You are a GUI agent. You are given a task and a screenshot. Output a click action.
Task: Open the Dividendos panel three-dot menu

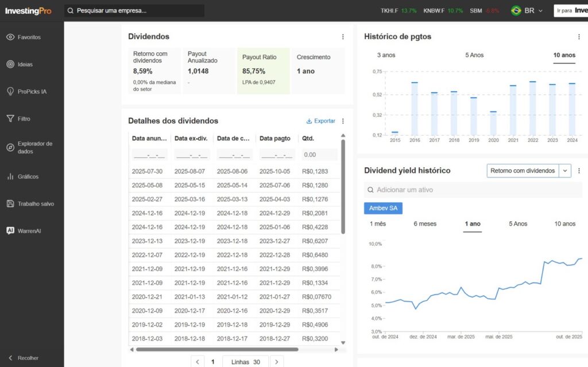coord(343,37)
